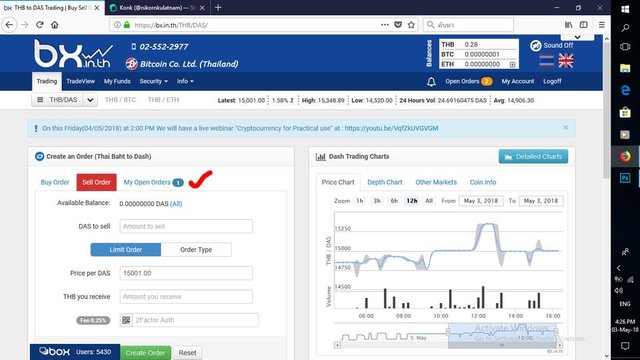The height and width of the screenshot is (360, 640).
Task: Click the notification bell icon
Action: 431,82
